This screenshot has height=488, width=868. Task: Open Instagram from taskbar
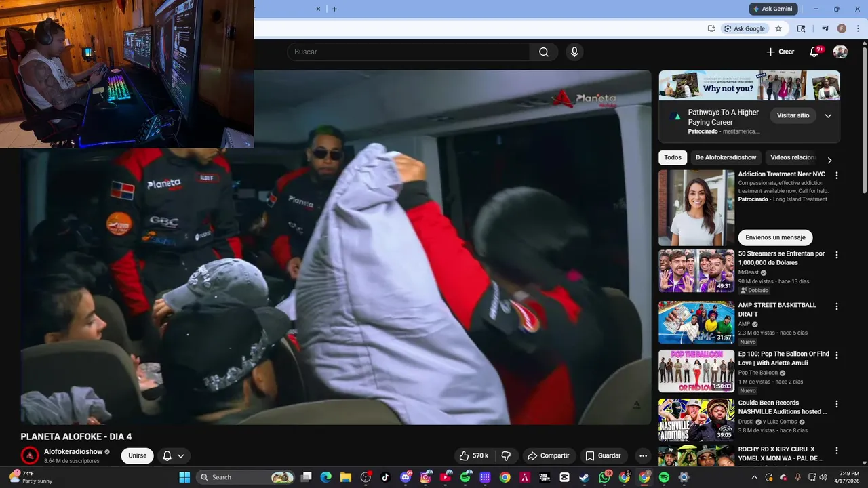click(x=426, y=477)
